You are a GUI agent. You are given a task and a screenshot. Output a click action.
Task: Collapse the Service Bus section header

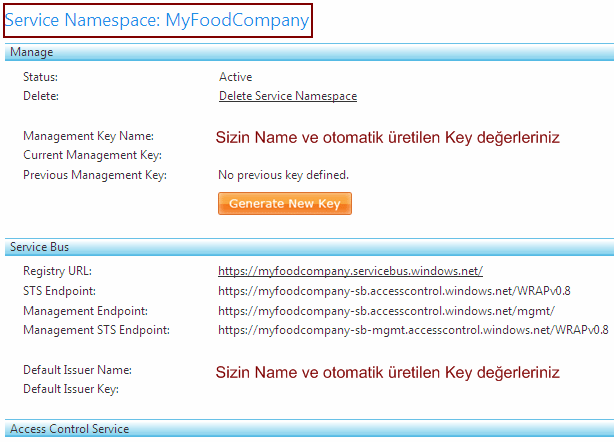[39, 246]
